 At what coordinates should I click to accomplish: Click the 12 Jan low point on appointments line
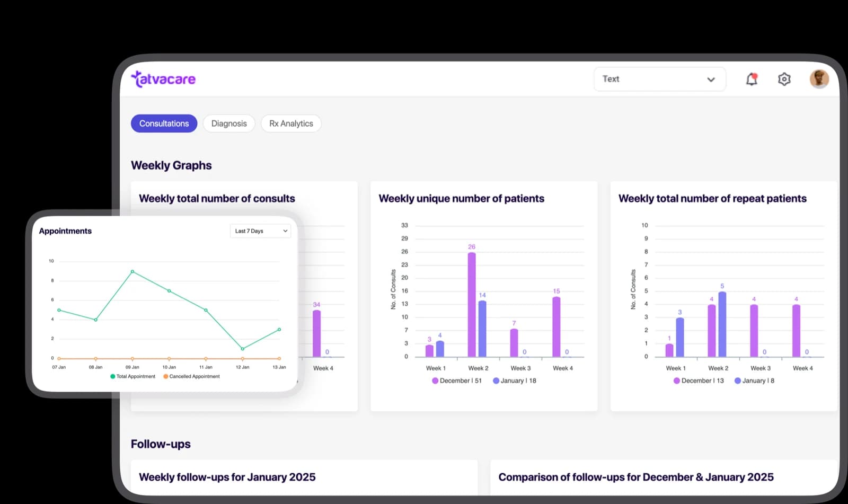(x=243, y=349)
